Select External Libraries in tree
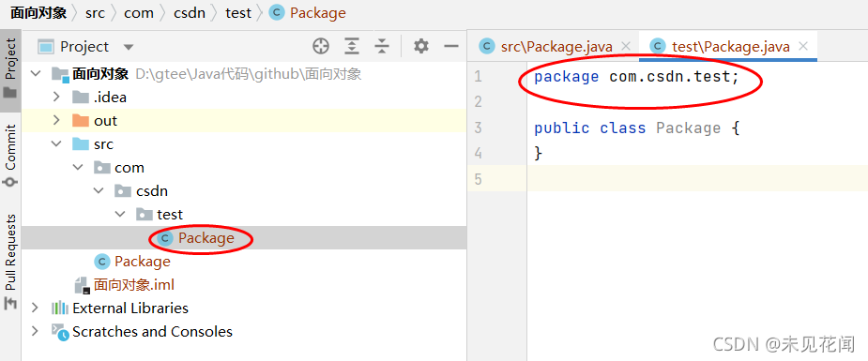Screen dimensions: 868x361 pos(130,308)
